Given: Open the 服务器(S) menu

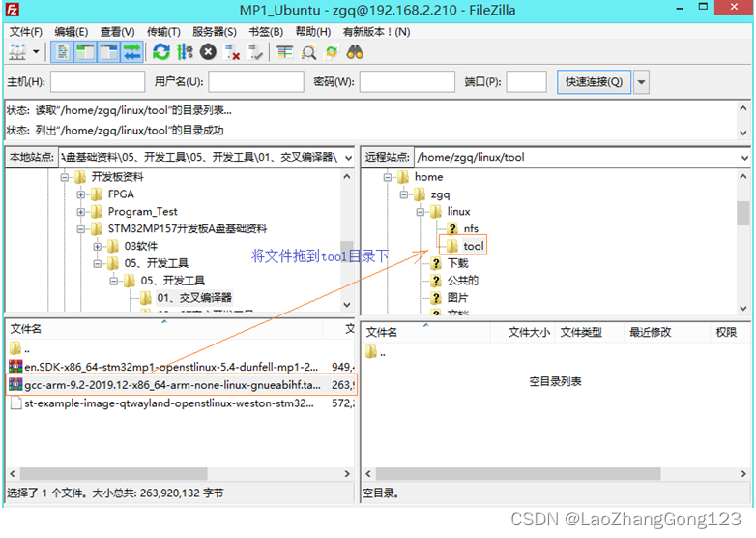Looking at the screenshot, I should pos(215,32).
